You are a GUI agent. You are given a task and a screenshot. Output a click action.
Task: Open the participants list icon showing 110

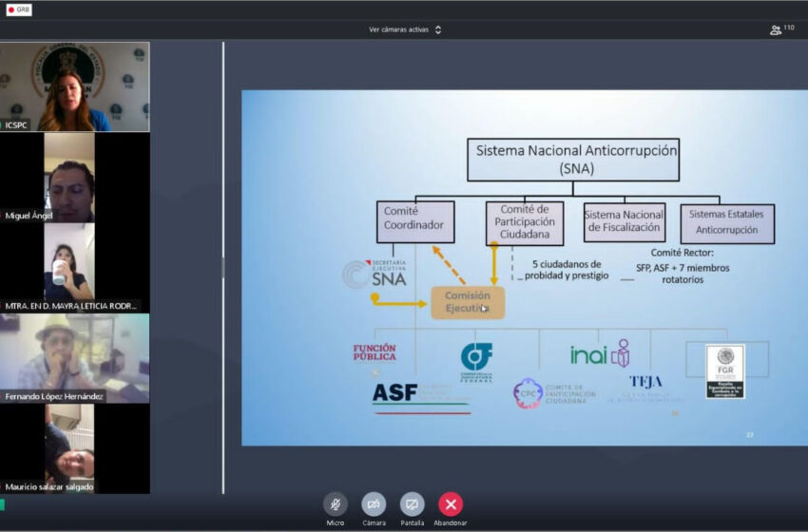click(x=781, y=29)
